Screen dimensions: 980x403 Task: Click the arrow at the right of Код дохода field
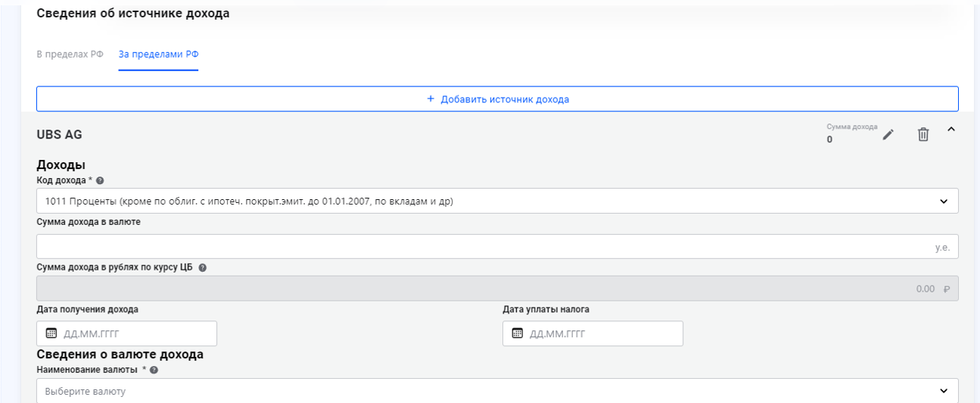(x=944, y=202)
